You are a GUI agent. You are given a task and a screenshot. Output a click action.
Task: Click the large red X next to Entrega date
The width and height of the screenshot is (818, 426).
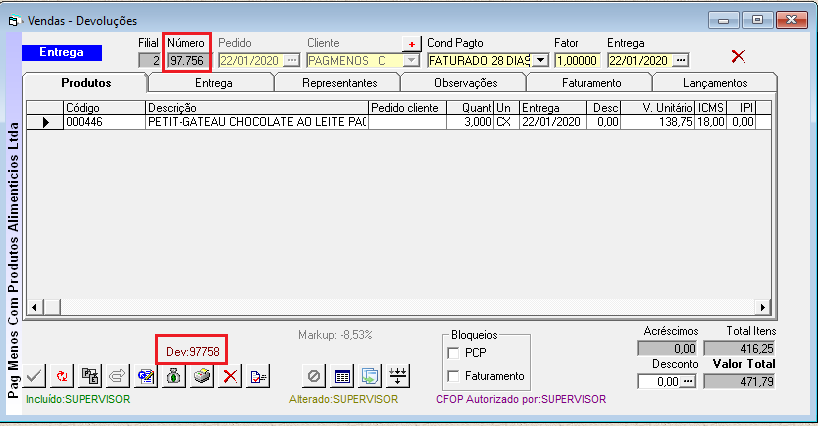pos(738,56)
